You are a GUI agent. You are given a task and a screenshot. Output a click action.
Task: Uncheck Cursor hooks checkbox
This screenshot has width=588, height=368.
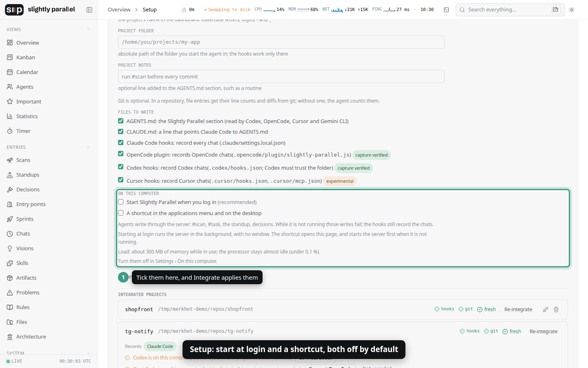(x=121, y=180)
